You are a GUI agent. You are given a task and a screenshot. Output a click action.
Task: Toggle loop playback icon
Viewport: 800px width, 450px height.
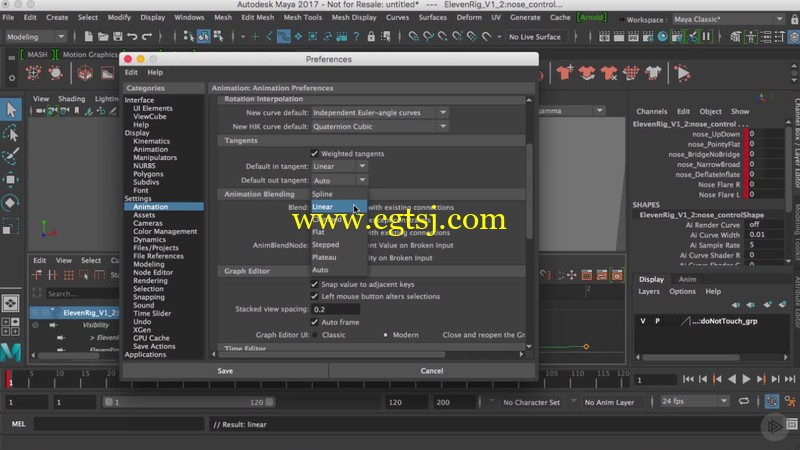[x=744, y=402]
